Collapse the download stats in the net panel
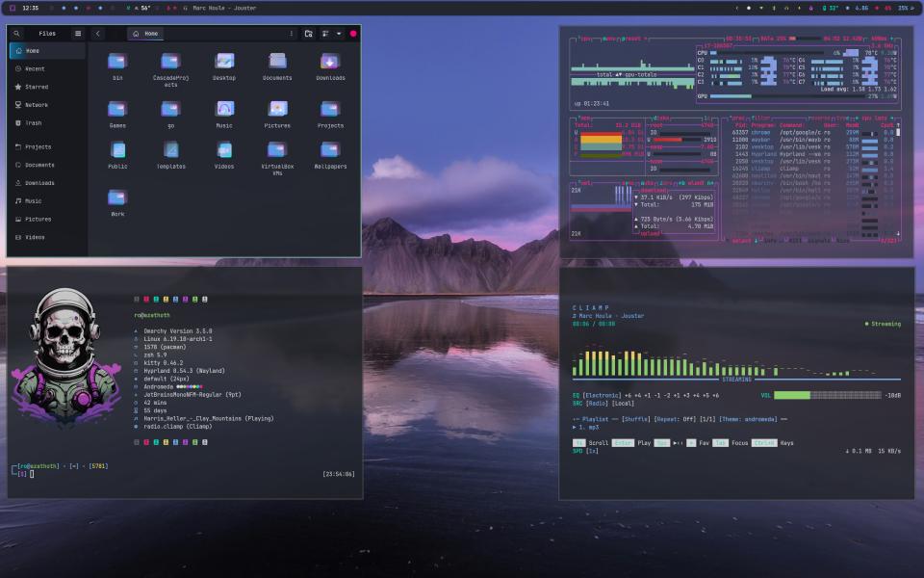The image size is (924, 578). (x=636, y=196)
